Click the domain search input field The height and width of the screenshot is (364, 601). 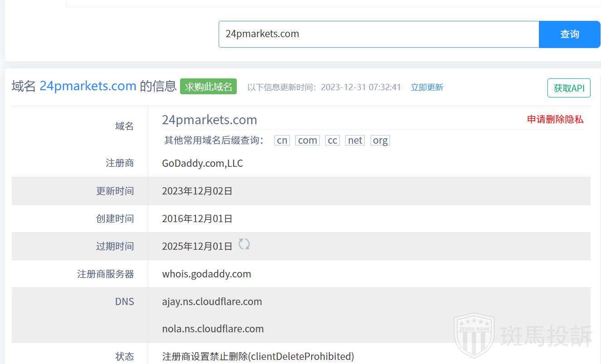[x=378, y=34]
